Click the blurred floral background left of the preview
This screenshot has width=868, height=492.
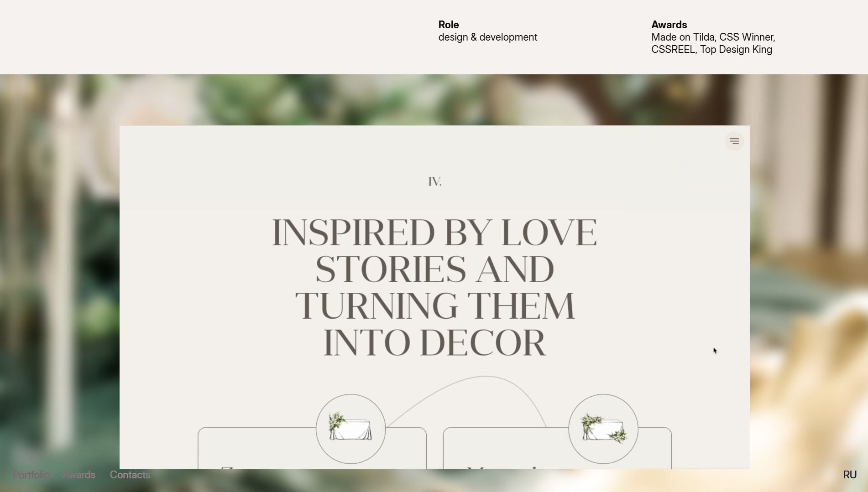click(59, 274)
